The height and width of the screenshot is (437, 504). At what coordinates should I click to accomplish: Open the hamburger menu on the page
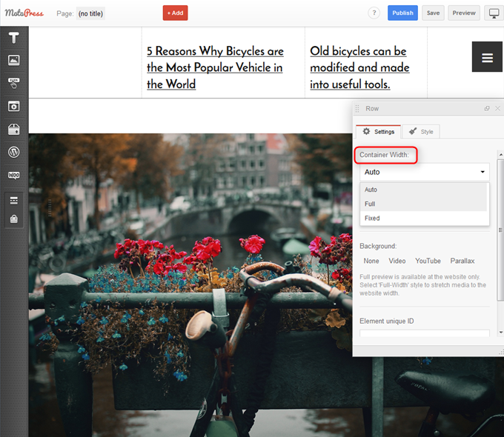[x=487, y=57]
